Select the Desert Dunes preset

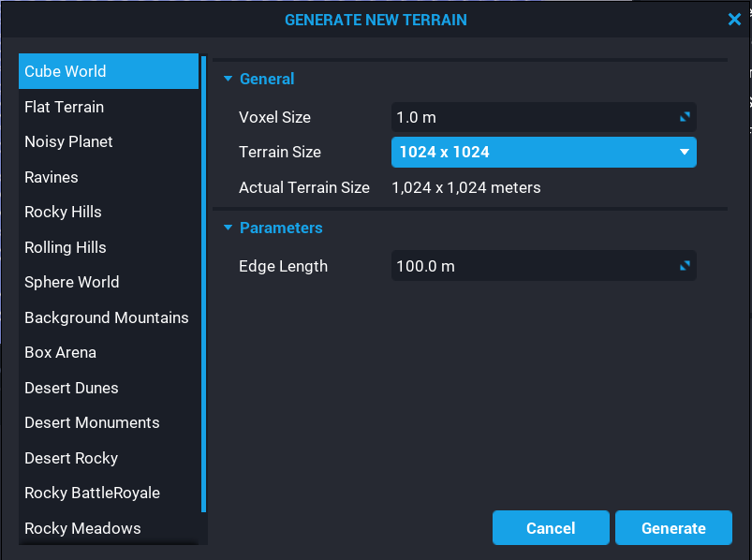(71, 388)
